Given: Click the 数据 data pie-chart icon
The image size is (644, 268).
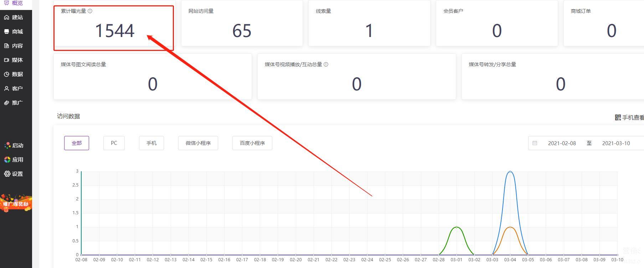Looking at the screenshot, I should pos(6,74).
